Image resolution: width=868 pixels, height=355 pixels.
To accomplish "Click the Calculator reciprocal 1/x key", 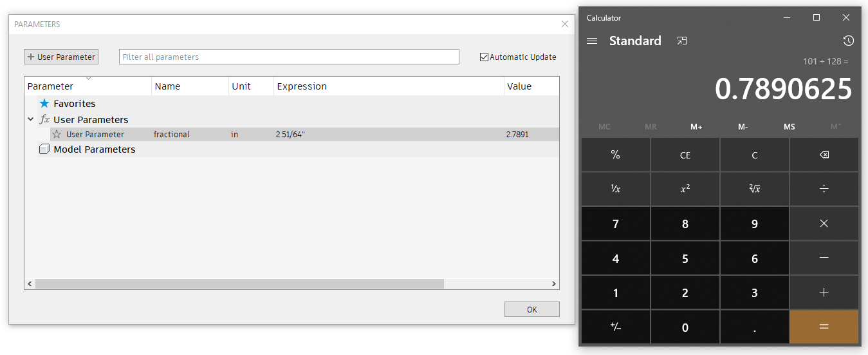I will tap(616, 189).
